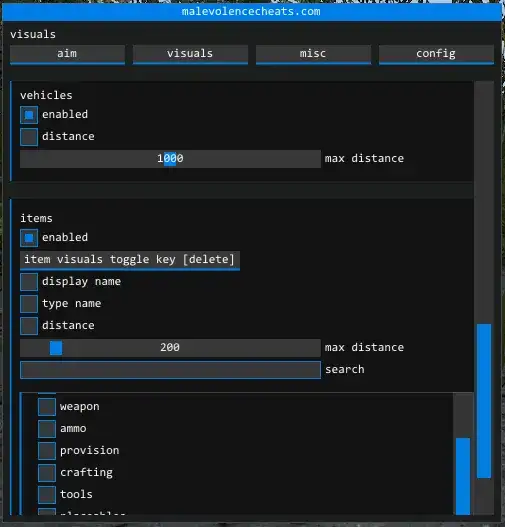Disable the vehicles enabled checkbox
Viewport: 505px width, 527px height.
(29, 115)
